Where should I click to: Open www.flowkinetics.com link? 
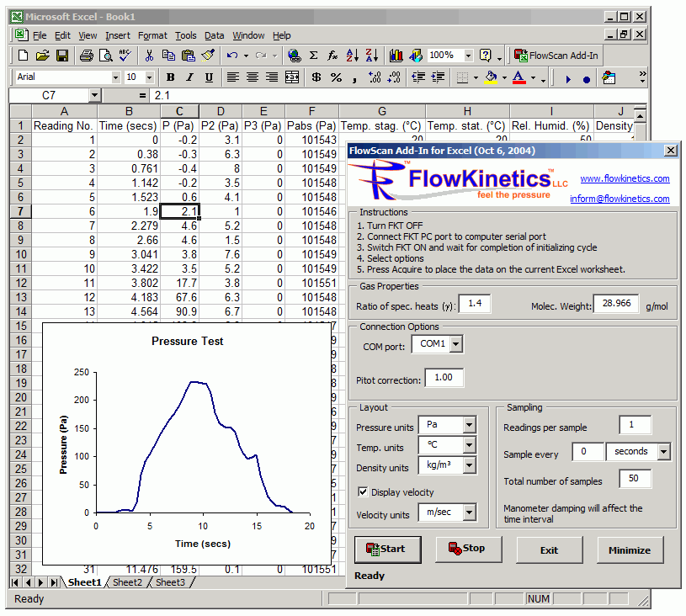[x=625, y=178]
